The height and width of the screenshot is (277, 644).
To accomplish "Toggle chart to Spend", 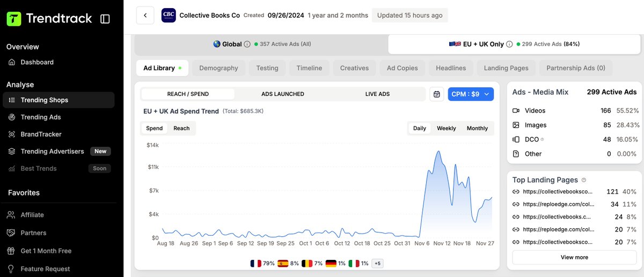I will (155, 129).
